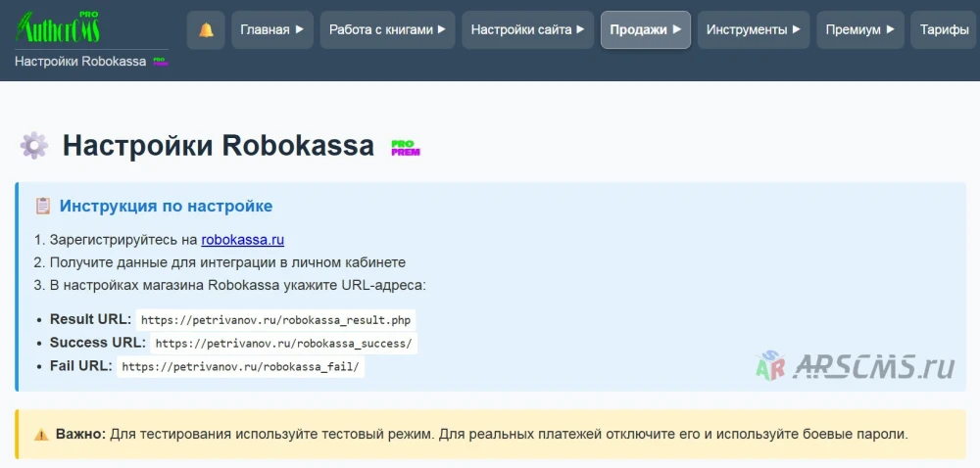The width and height of the screenshot is (980, 468).
Task: Follow the robokassa.ru link
Action: (x=242, y=240)
